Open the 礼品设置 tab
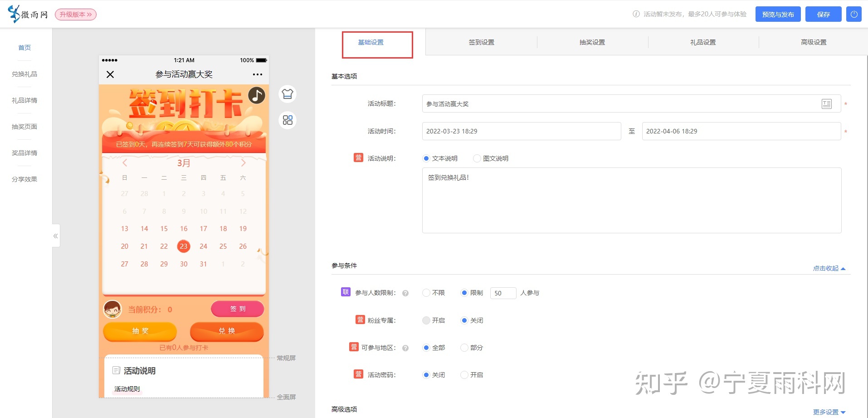Viewport: 868px width, 418px height. click(703, 42)
